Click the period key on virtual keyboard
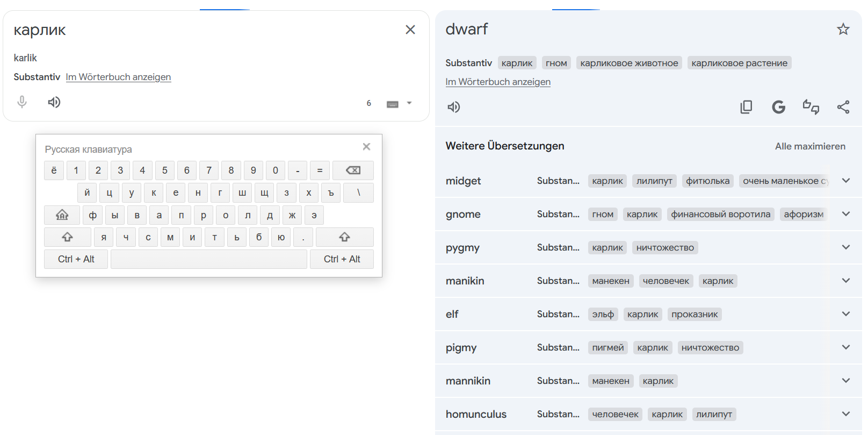This screenshot has width=868, height=435. 303,237
